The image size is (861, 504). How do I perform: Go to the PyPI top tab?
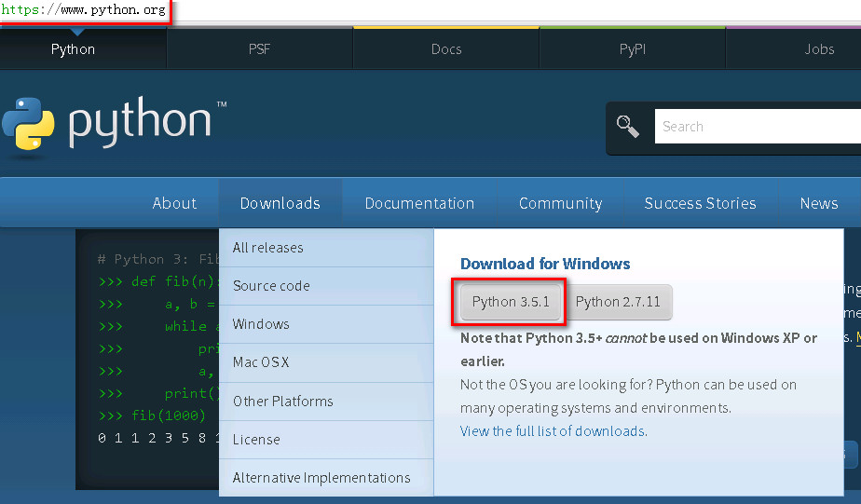(633, 49)
